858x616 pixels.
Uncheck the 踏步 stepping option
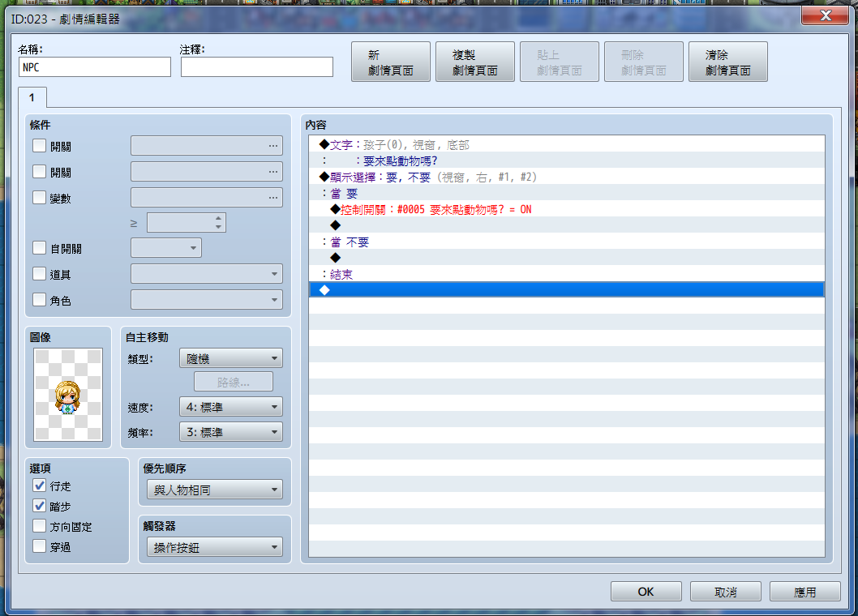click(x=40, y=506)
